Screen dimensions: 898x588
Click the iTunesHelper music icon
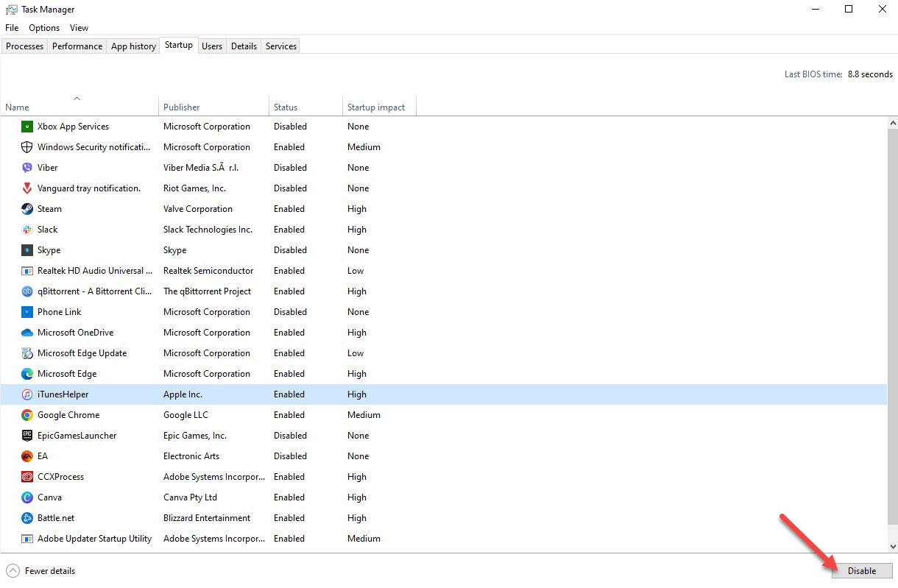pyautogui.click(x=27, y=394)
